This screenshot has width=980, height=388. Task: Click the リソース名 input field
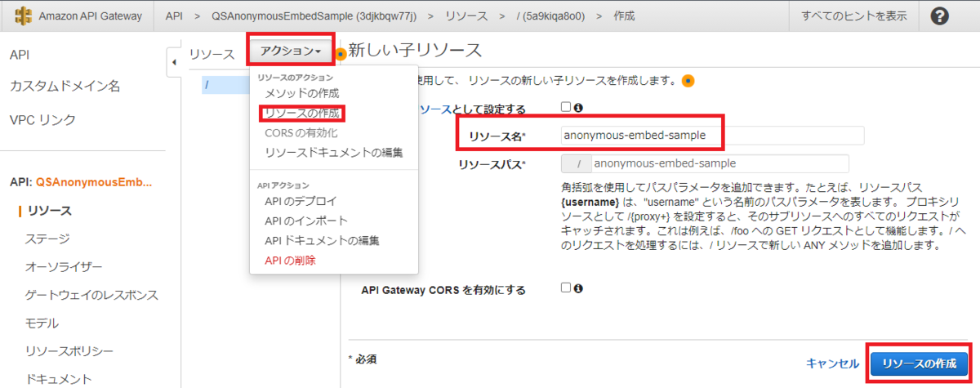coord(712,136)
